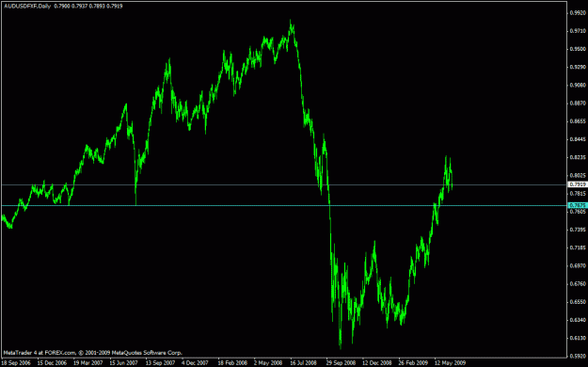Click the 19 Mar 2007 date label

pyautogui.click(x=87, y=363)
